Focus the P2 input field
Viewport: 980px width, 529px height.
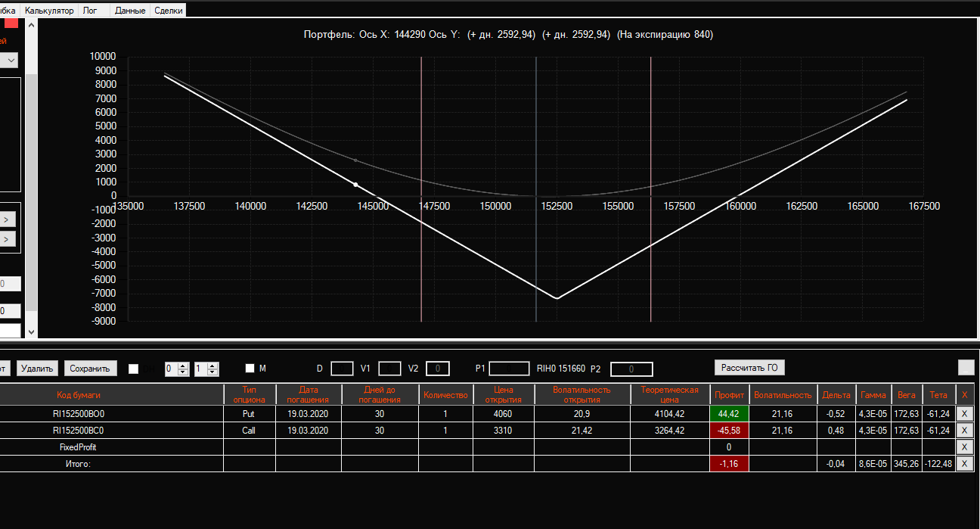[x=631, y=369]
